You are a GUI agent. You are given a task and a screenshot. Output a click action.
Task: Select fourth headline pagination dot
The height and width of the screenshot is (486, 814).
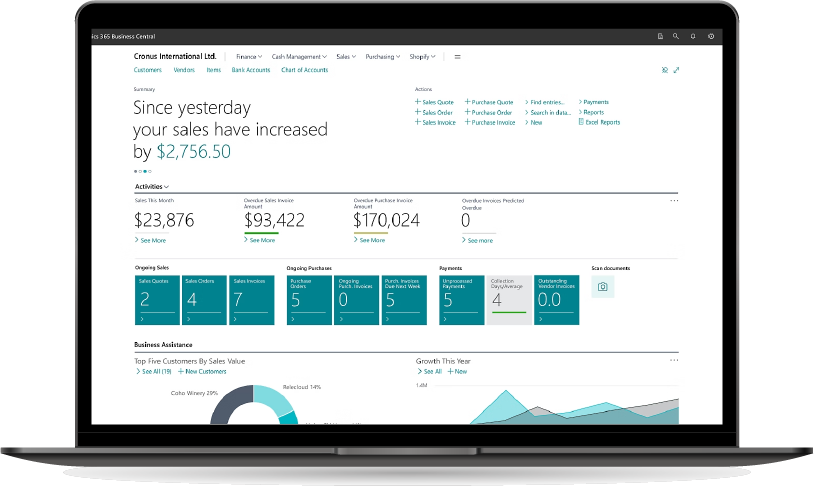coord(150,171)
